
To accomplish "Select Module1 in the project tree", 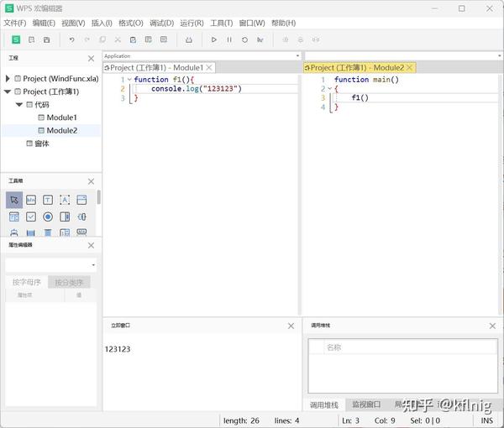I will [61, 117].
